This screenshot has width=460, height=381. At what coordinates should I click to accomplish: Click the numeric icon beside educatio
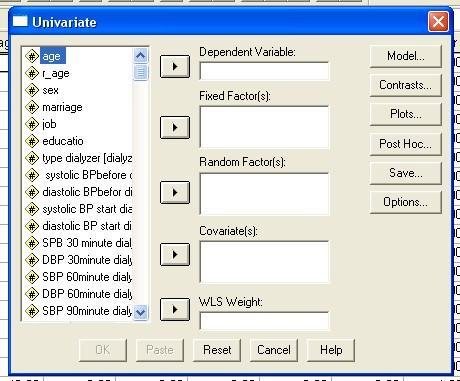[32, 141]
